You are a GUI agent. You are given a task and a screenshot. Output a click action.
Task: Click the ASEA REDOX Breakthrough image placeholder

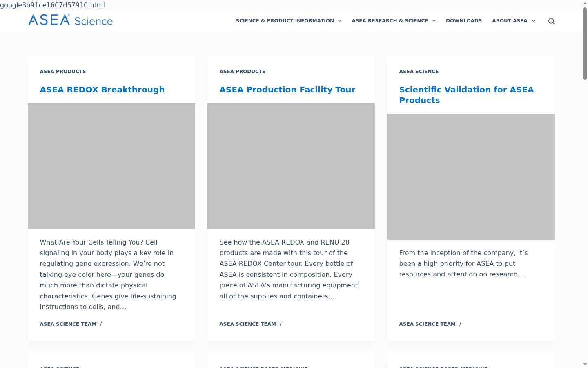pos(111,166)
